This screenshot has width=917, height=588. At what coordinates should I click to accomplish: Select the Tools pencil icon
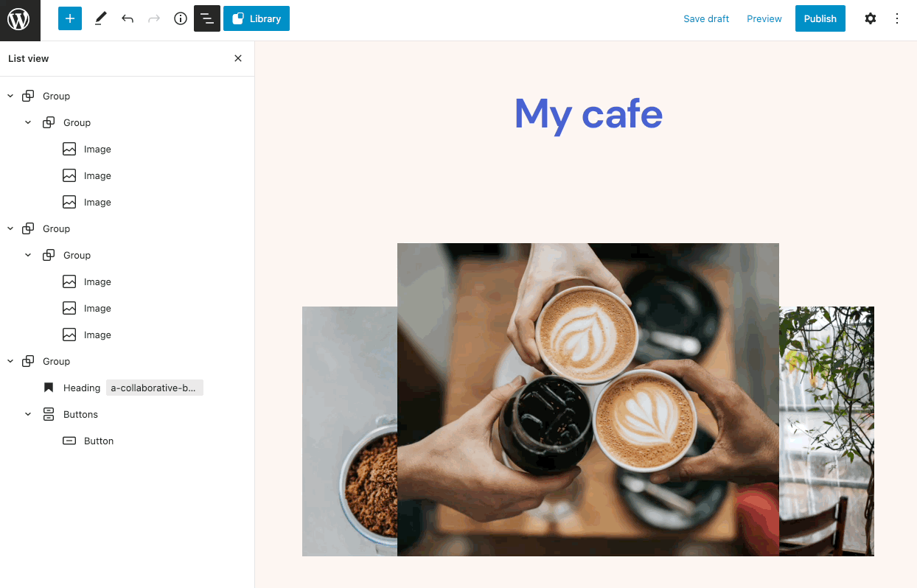(x=101, y=18)
